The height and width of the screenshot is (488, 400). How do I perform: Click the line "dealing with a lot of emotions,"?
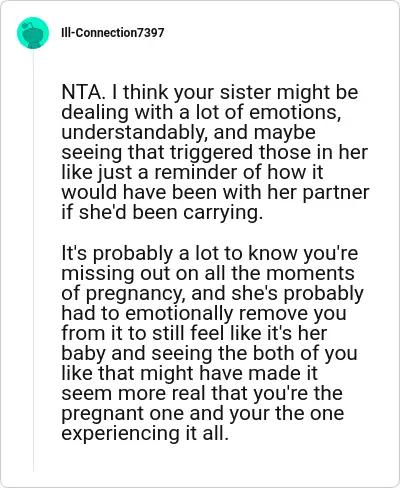[x=201, y=112]
